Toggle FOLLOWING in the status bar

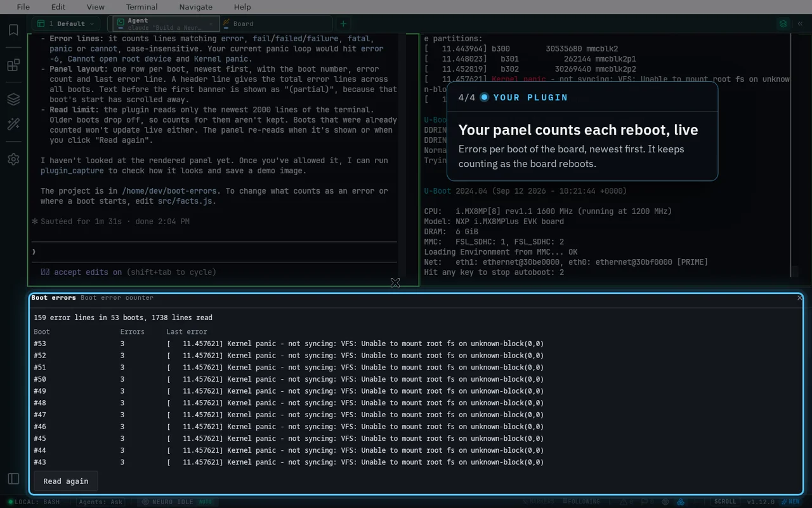(580, 502)
